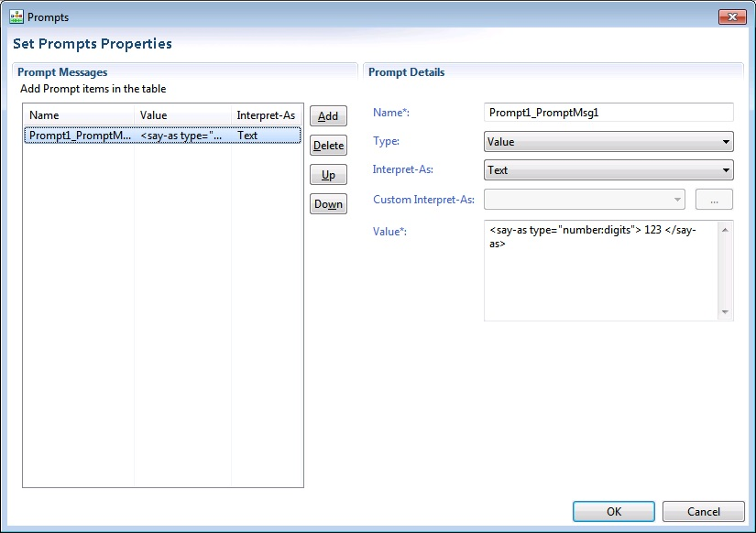Delete the selected prompt item
The height and width of the screenshot is (533, 756).
point(328,146)
